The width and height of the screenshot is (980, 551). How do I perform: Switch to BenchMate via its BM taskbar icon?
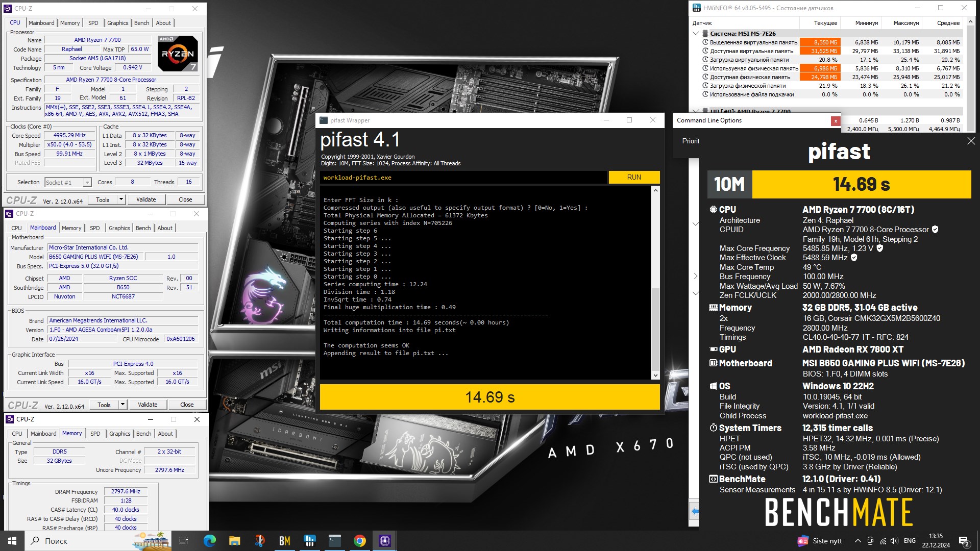click(284, 541)
